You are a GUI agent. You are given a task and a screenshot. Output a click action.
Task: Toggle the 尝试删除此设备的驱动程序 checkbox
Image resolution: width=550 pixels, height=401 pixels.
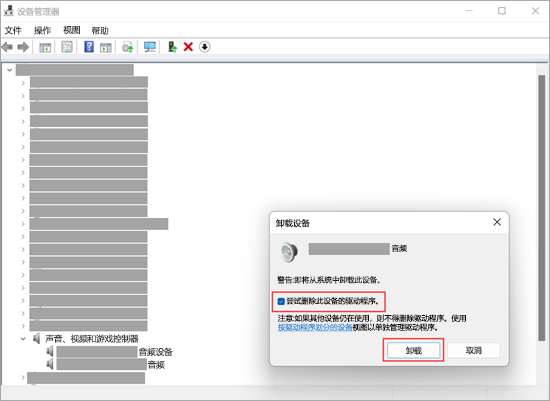pos(281,301)
